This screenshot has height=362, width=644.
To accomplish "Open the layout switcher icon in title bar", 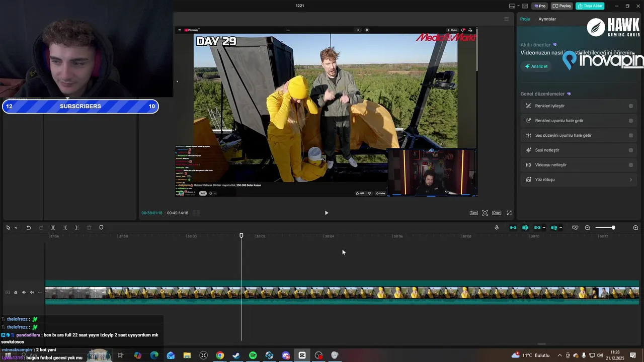I will click(x=512, y=6).
